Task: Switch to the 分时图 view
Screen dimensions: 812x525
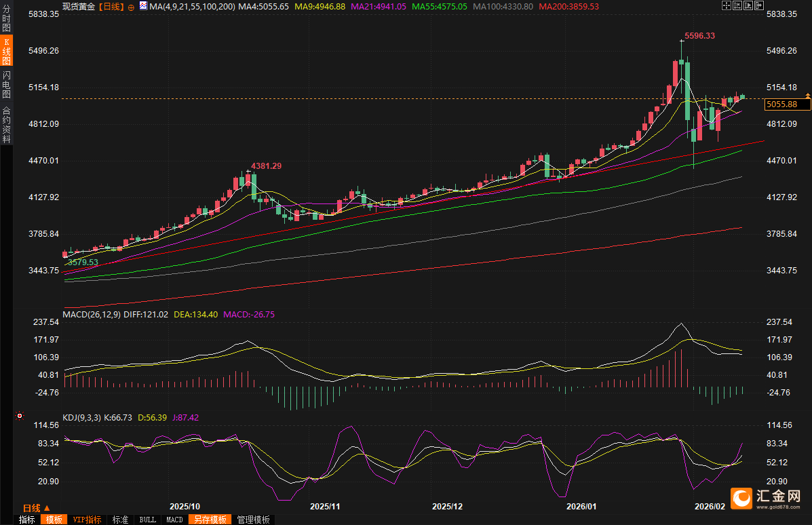Action: [x=6, y=18]
